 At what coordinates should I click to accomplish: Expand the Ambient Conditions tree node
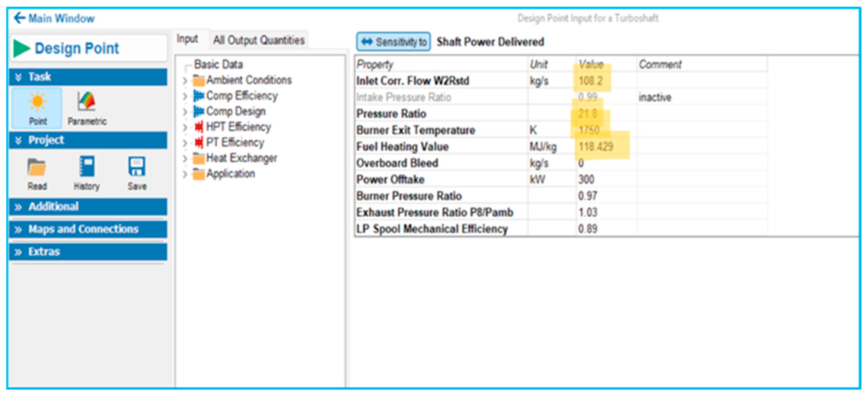tap(185, 81)
